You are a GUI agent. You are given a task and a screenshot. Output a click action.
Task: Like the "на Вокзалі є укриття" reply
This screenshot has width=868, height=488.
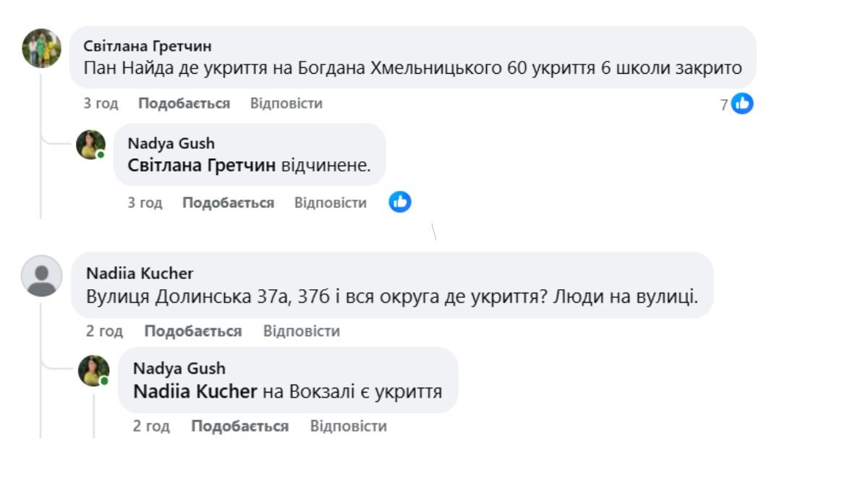[239, 426]
